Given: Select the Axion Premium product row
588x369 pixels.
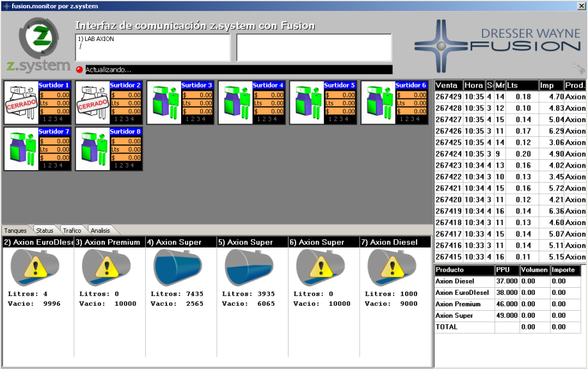Looking at the screenshot, I should coord(508,304).
